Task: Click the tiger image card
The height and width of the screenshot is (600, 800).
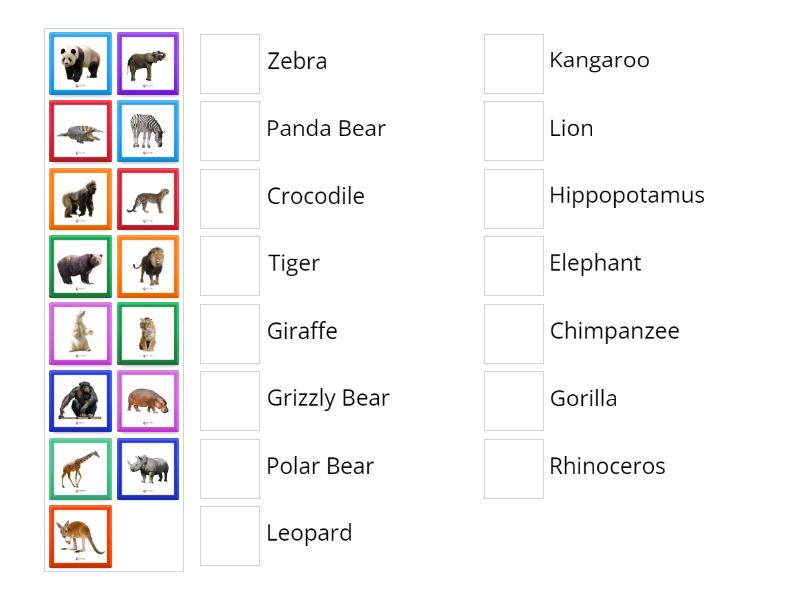Action: click(148, 333)
